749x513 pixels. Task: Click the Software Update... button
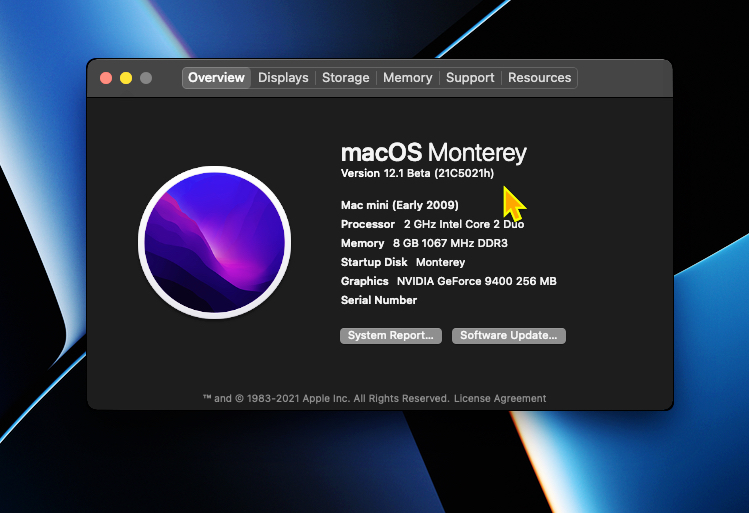pyautogui.click(x=509, y=335)
